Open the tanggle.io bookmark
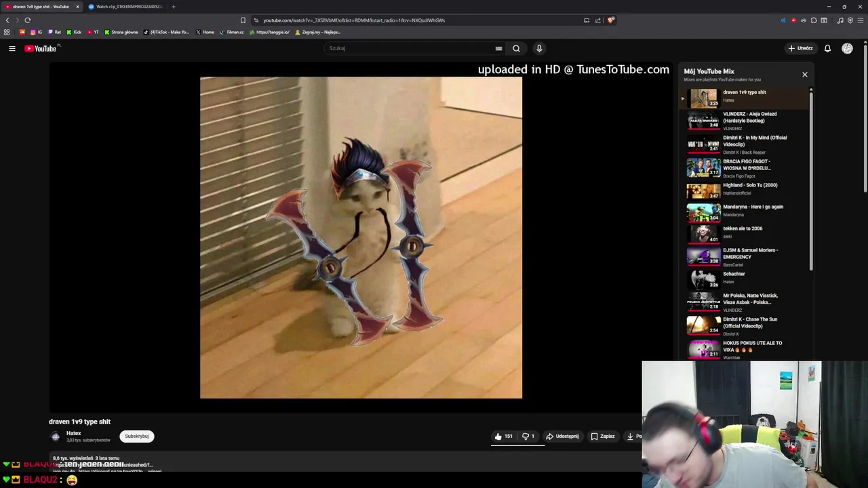The image size is (868, 488). pyautogui.click(x=270, y=32)
